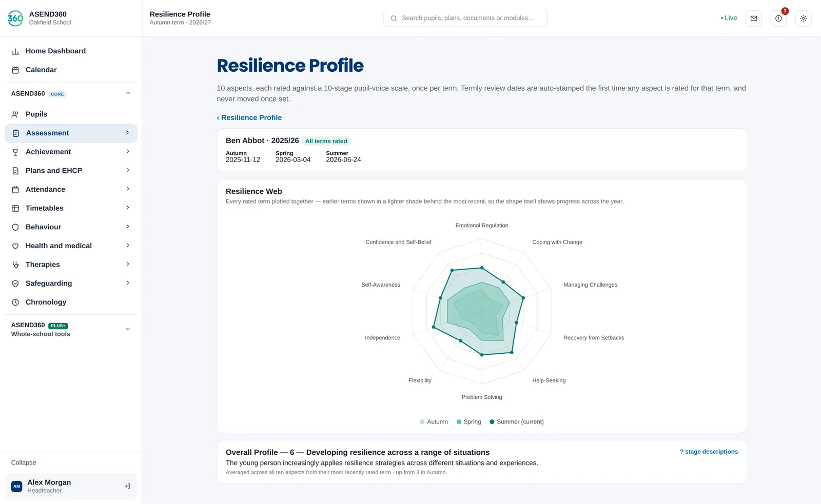Expand the Timetables submenu chevron
This screenshot has width=821, height=504.
(x=128, y=208)
